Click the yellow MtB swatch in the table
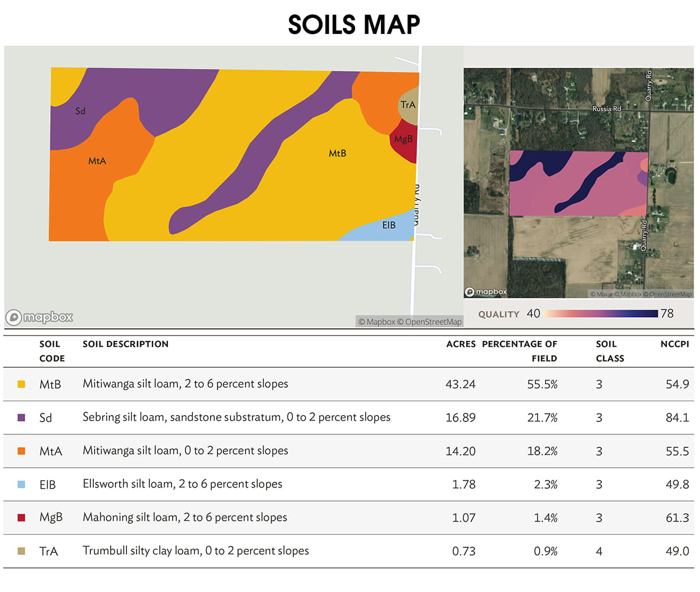 click(x=22, y=384)
